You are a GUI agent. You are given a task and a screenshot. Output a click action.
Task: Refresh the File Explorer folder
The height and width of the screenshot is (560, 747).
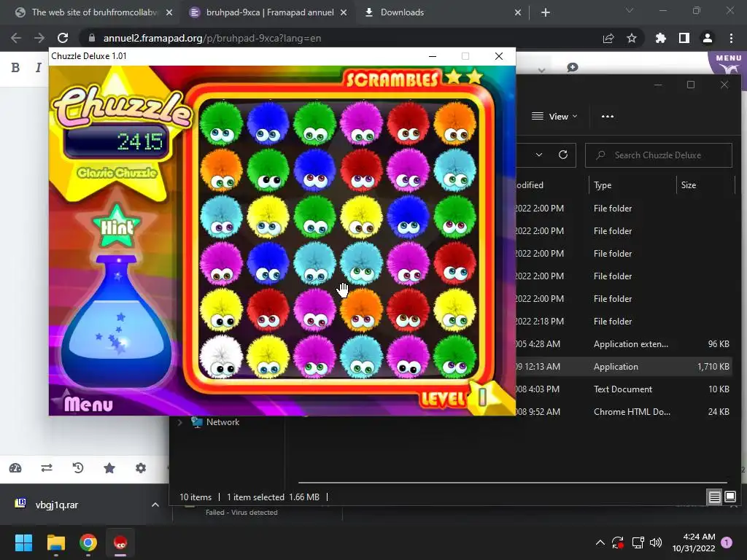(562, 155)
